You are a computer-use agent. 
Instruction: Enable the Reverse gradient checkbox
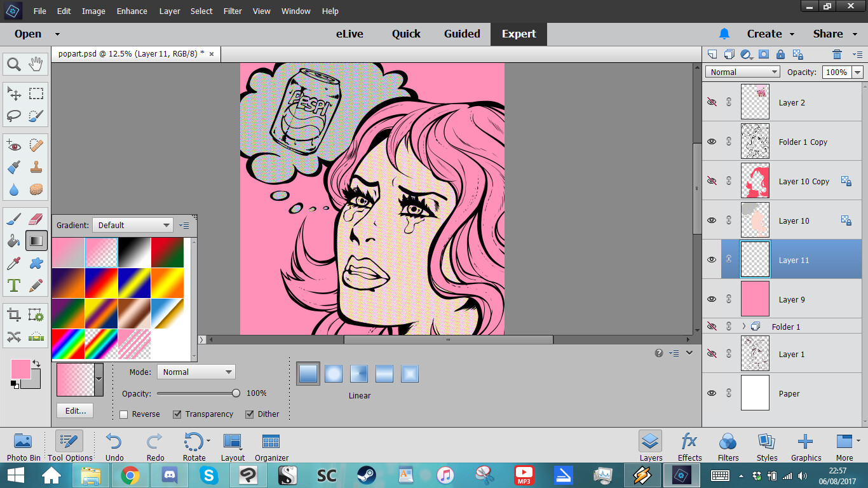(x=123, y=414)
